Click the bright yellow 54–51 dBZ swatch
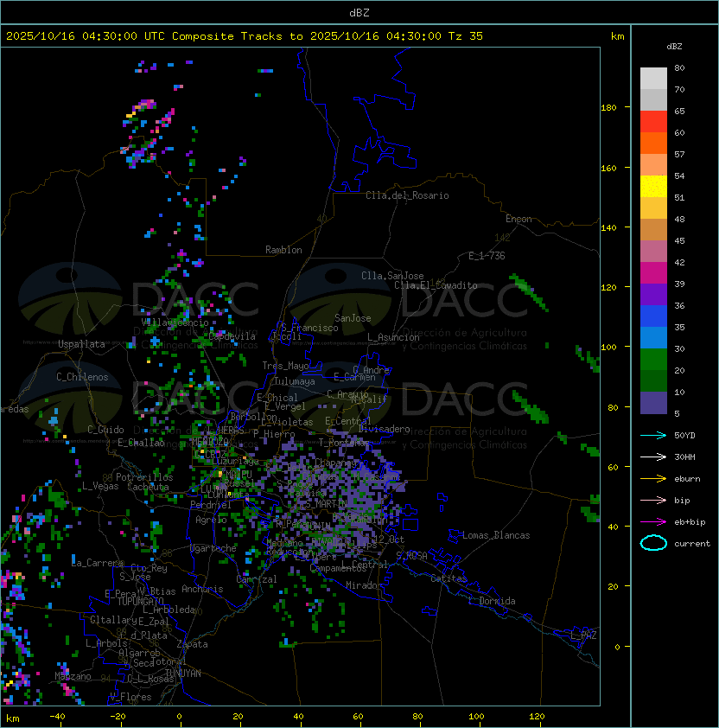Screen dimensions: 719x728 click(x=653, y=186)
